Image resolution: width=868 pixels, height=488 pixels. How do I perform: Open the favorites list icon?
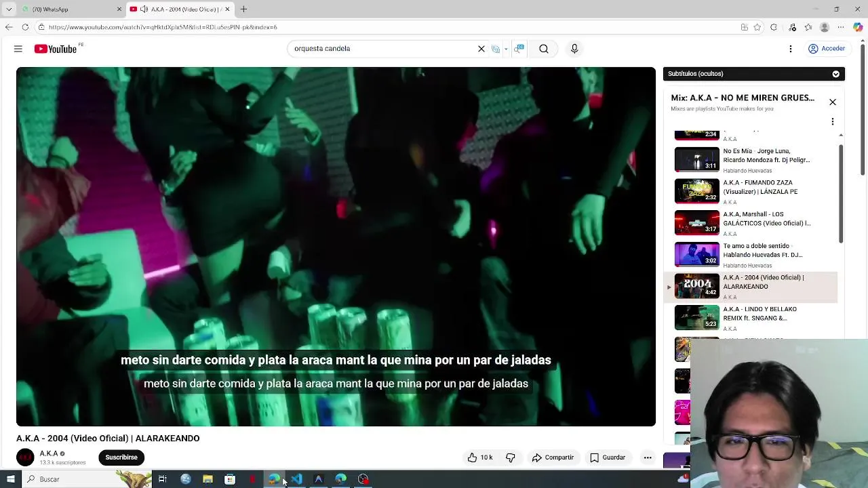pyautogui.click(x=808, y=27)
